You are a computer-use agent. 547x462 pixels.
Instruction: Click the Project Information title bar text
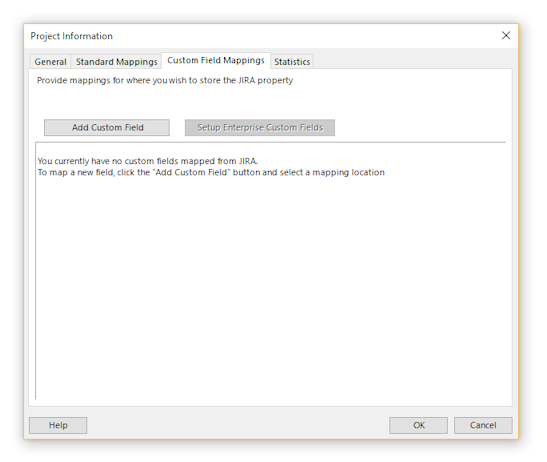(72, 36)
